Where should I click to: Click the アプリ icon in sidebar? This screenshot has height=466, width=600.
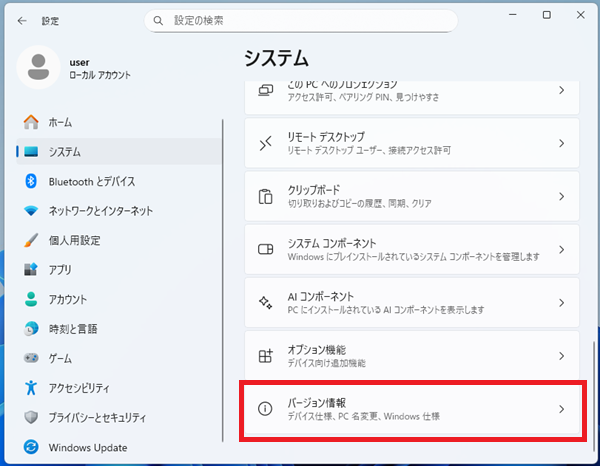click(31, 269)
